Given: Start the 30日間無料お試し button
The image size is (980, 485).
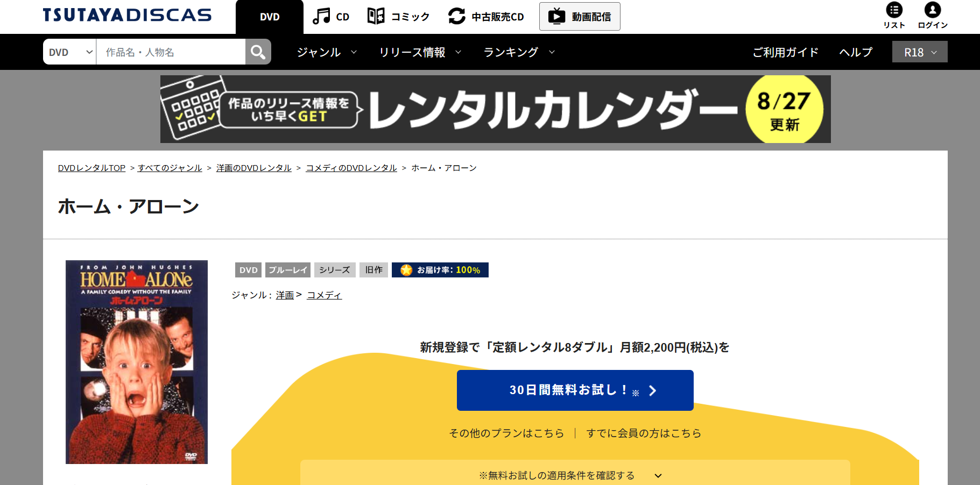Looking at the screenshot, I should (575, 390).
